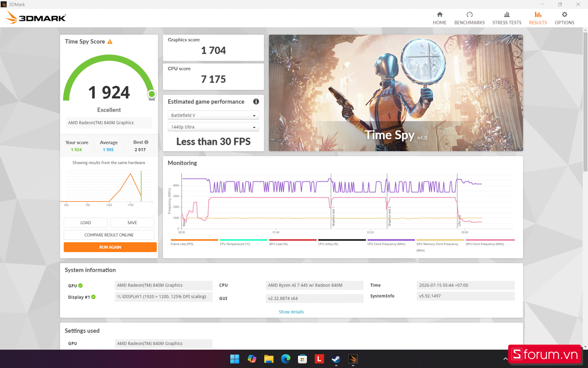This screenshot has width=588, height=368.
Task: Open Microsoft Store from the taskbar
Action: 302,359
